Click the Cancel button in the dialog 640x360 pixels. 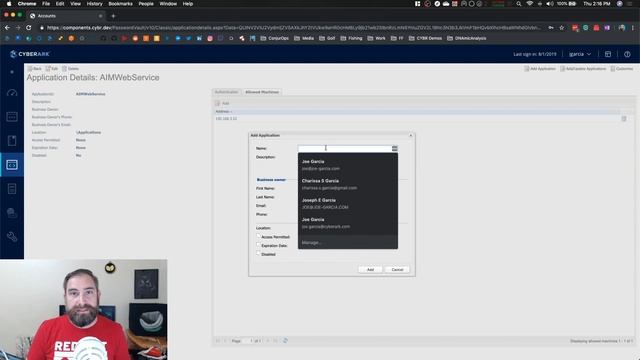click(397, 269)
